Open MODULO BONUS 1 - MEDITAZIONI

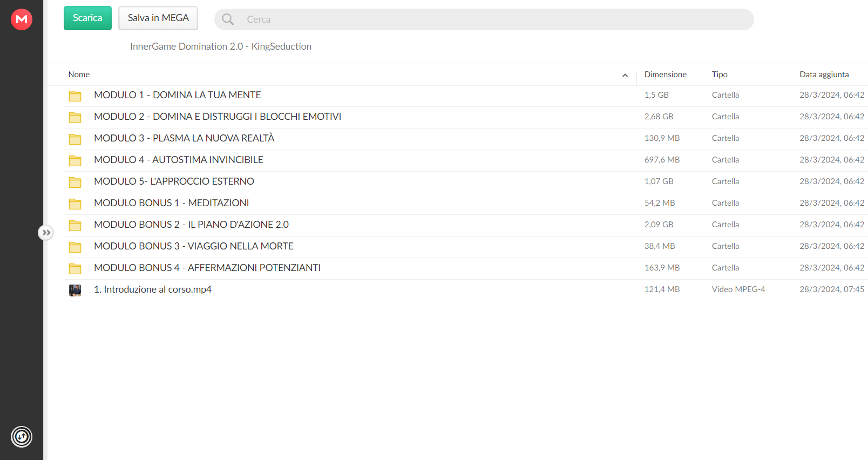[x=172, y=203]
